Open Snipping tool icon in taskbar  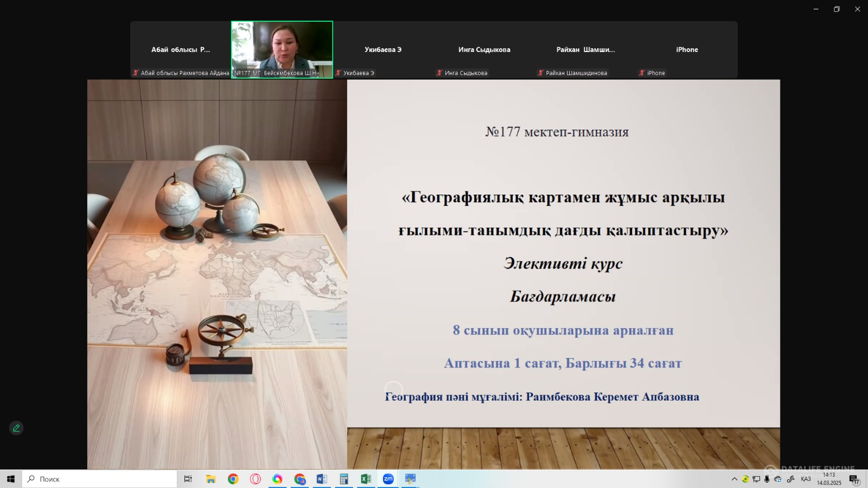pyautogui.click(x=410, y=479)
